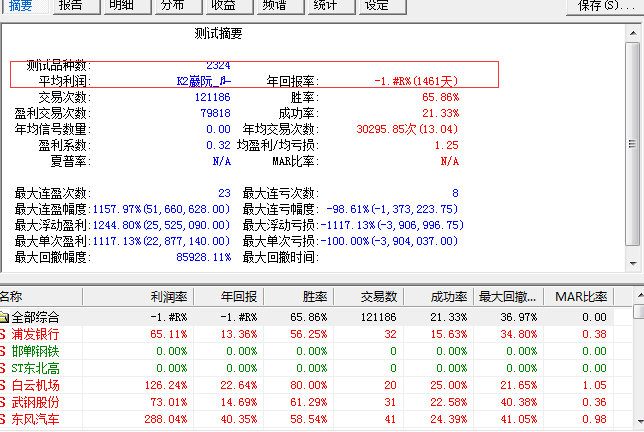Click the S icon next to 白云机场

click(x=3, y=385)
